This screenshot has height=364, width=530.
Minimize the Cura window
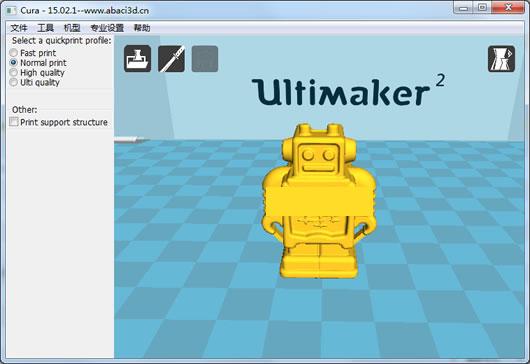463,8
